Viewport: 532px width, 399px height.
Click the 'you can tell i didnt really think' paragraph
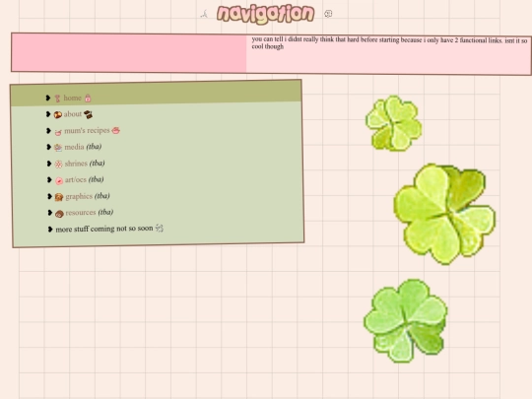coord(389,43)
